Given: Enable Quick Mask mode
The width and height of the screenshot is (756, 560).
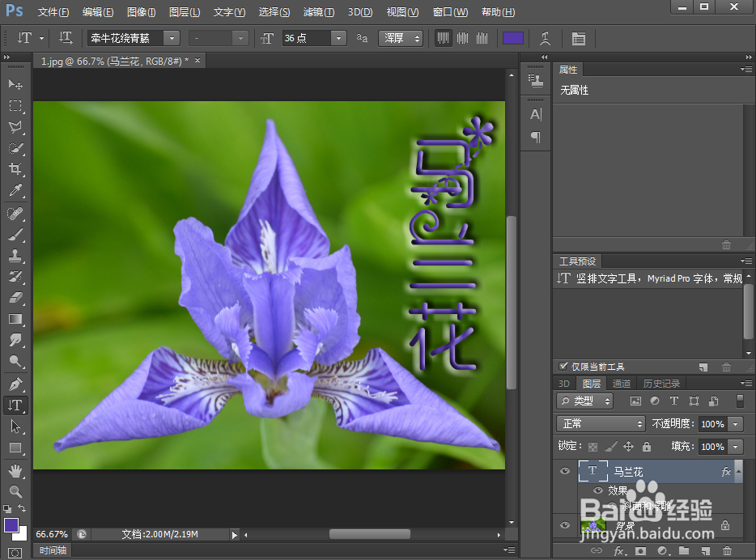Looking at the screenshot, I should point(15,553).
